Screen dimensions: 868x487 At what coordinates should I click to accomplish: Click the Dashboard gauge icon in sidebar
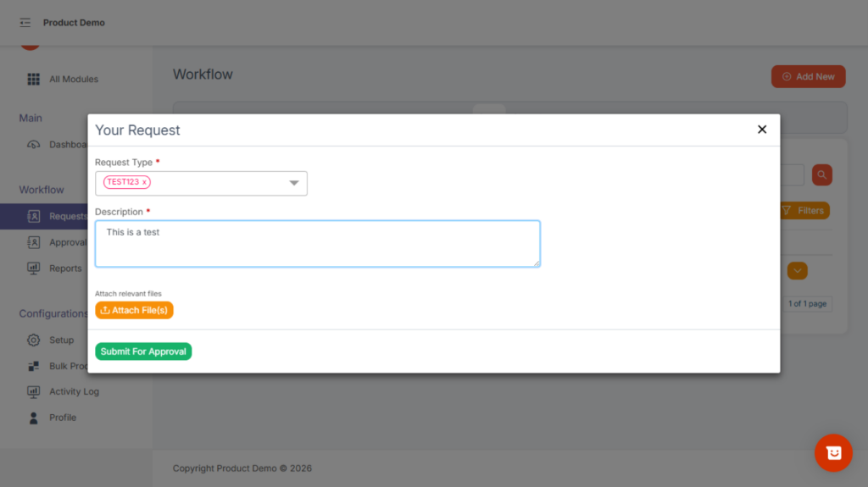[x=34, y=145]
